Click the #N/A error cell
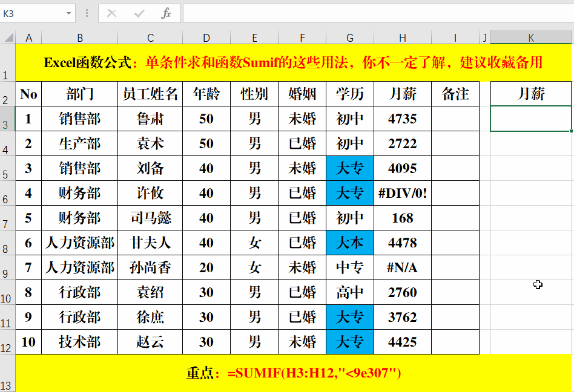The image size is (574, 392). pyautogui.click(x=403, y=267)
